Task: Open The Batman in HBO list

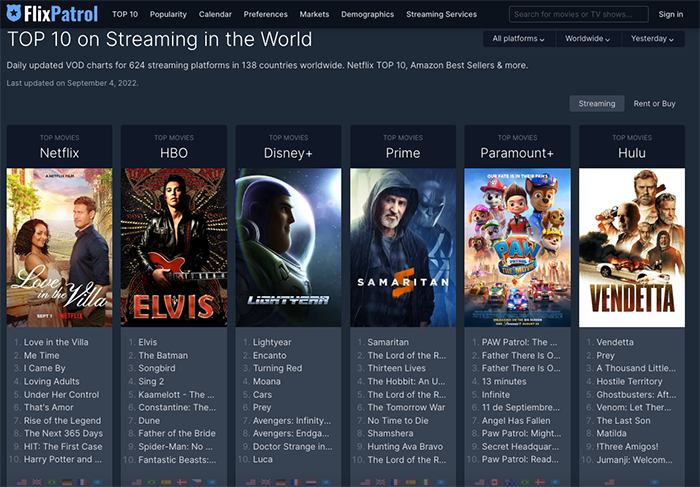Action: point(163,355)
